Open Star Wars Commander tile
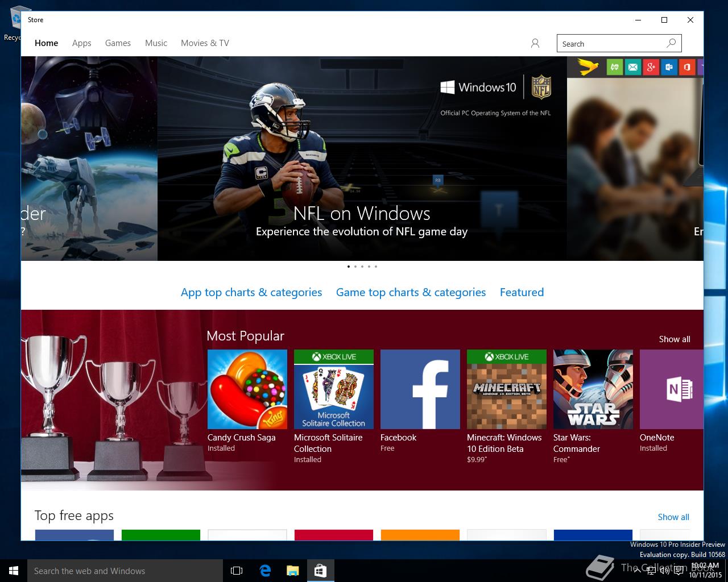 pos(593,389)
